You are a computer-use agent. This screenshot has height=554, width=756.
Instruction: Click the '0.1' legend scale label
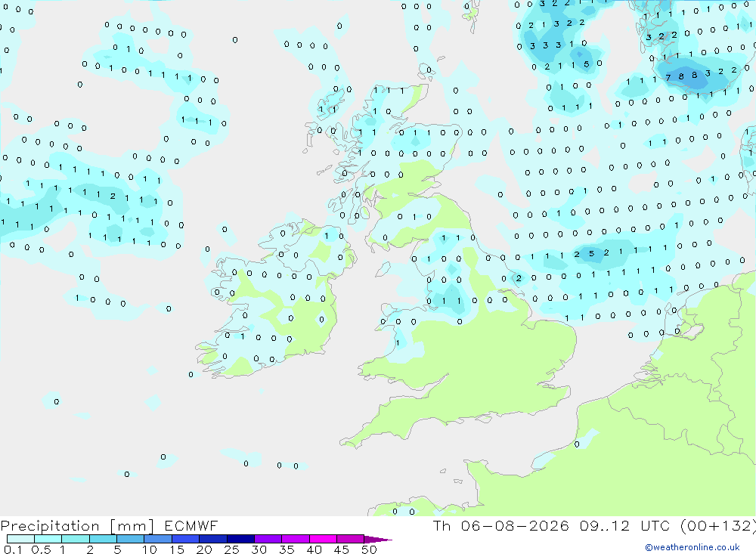pos(13,549)
